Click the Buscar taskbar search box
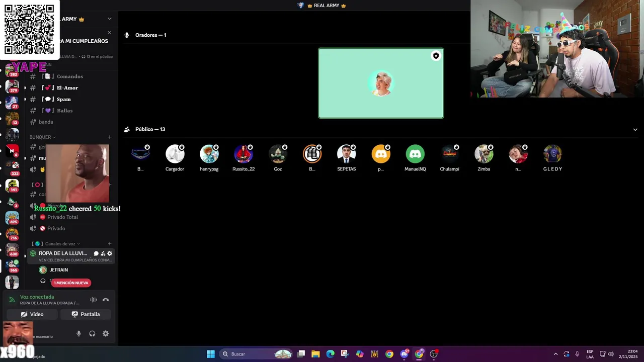644x362 pixels. (257, 354)
